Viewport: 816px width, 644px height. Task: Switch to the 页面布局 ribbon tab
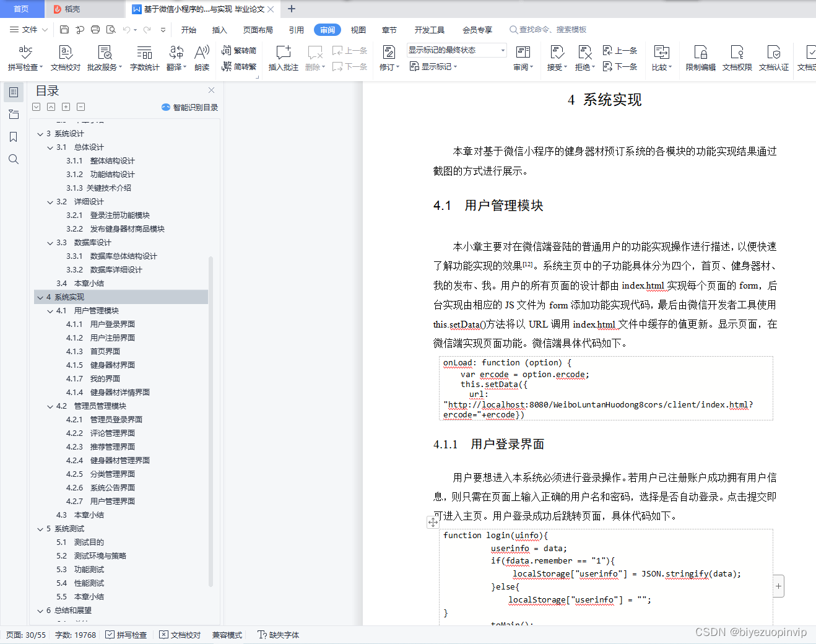coord(258,30)
